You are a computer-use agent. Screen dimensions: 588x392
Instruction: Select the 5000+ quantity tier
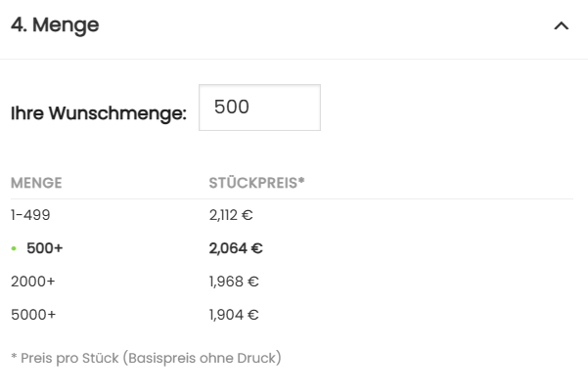[x=33, y=315]
